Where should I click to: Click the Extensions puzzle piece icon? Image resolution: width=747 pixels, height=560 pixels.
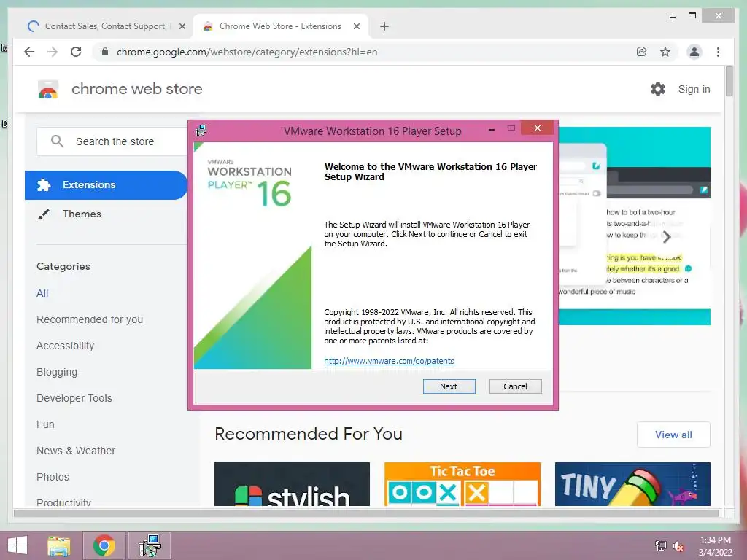coord(44,184)
